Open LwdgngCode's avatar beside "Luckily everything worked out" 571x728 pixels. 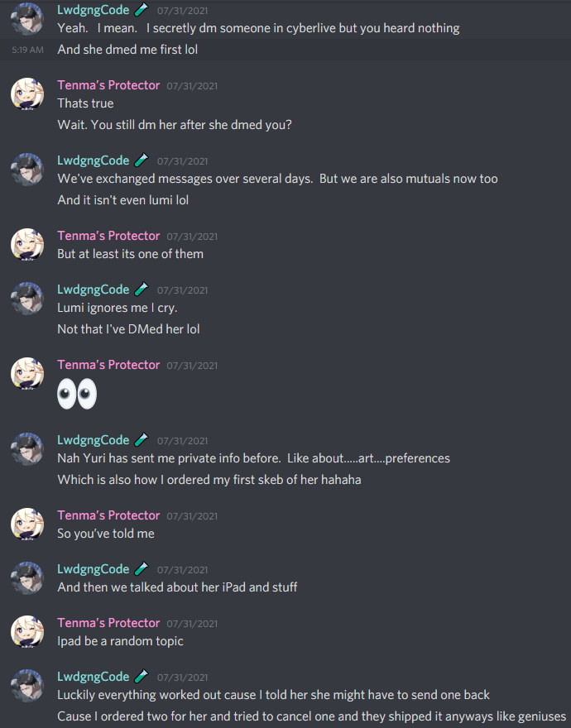tap(27, 686)
